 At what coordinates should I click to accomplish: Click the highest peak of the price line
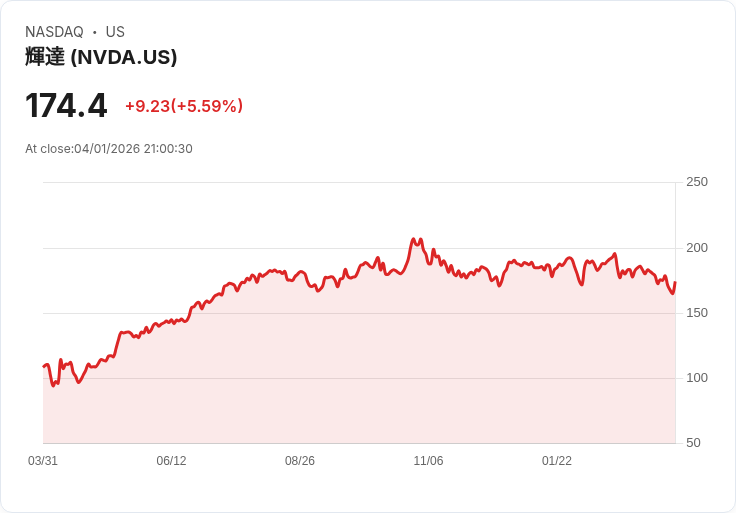[413, 240]
